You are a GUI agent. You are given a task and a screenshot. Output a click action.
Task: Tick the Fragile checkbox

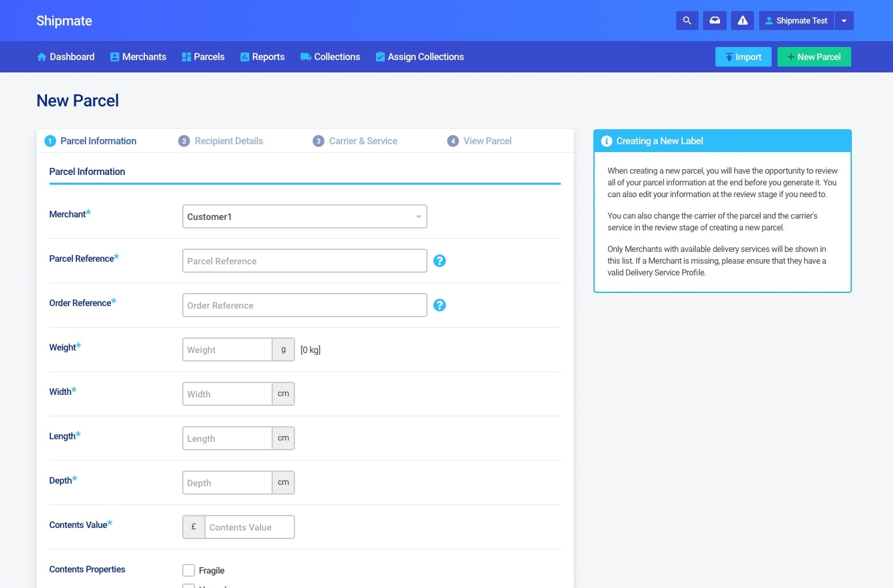click(x=189, y=570)
